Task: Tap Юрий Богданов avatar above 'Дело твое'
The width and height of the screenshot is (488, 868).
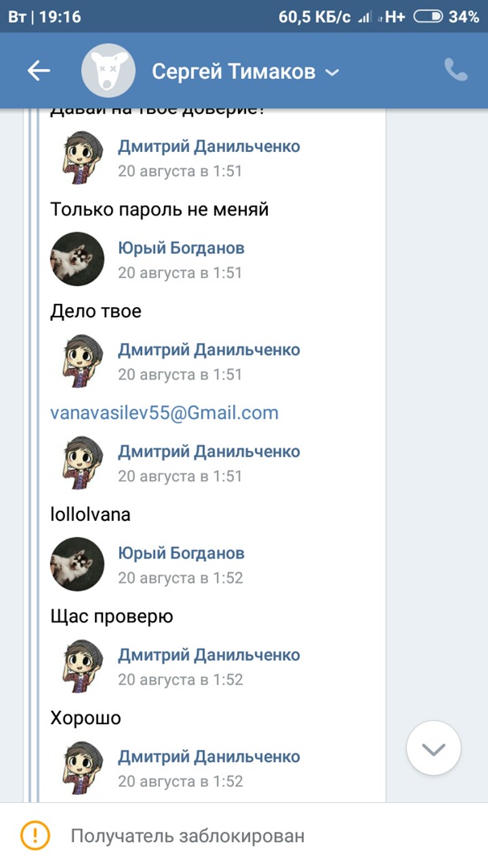Action: tap(77, 260)
